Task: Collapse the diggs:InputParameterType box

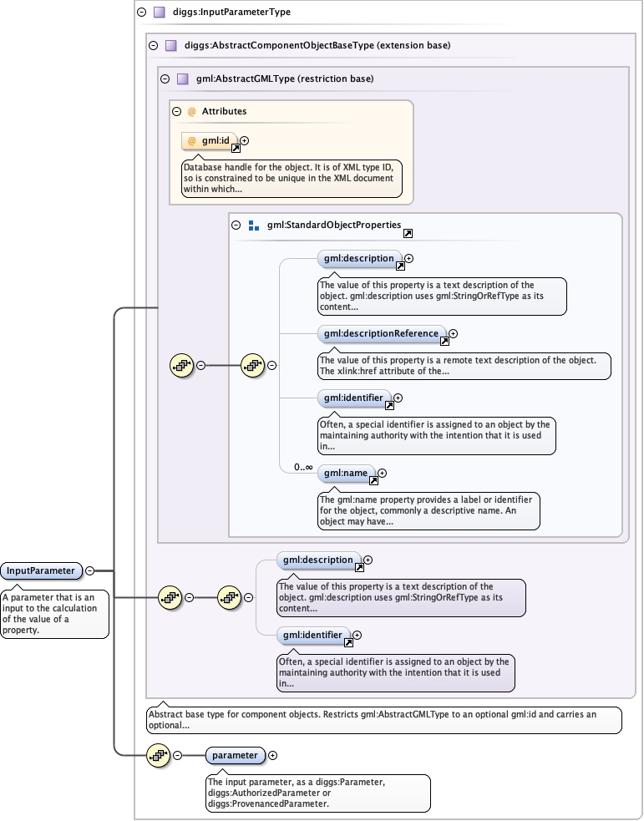Action: coord(141,12)
